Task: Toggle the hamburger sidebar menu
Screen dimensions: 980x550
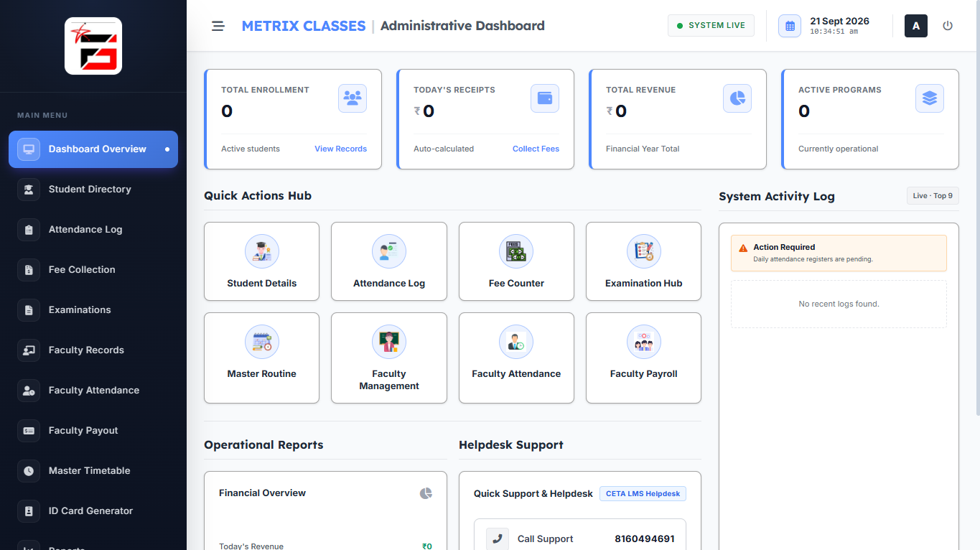Action: [218, 26]
